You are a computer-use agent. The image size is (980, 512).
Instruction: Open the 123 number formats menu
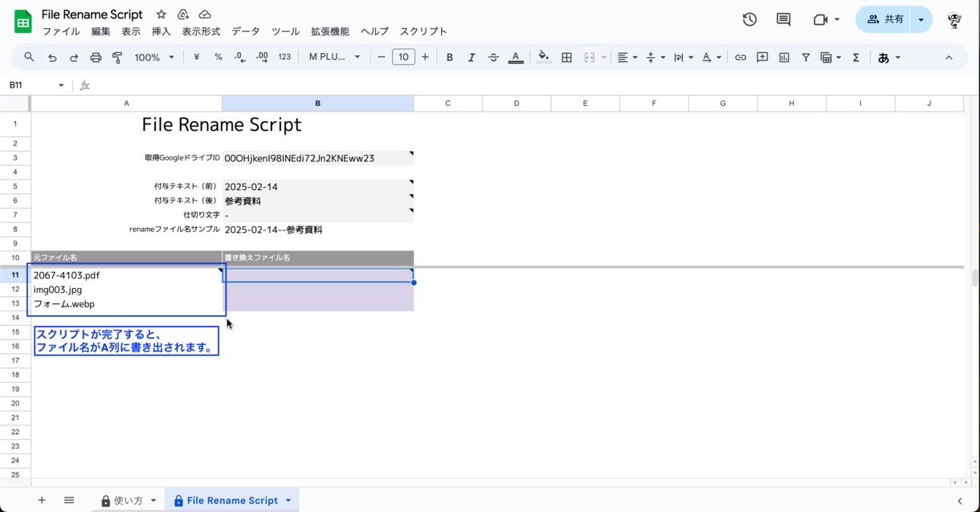[x=284, y=57]
